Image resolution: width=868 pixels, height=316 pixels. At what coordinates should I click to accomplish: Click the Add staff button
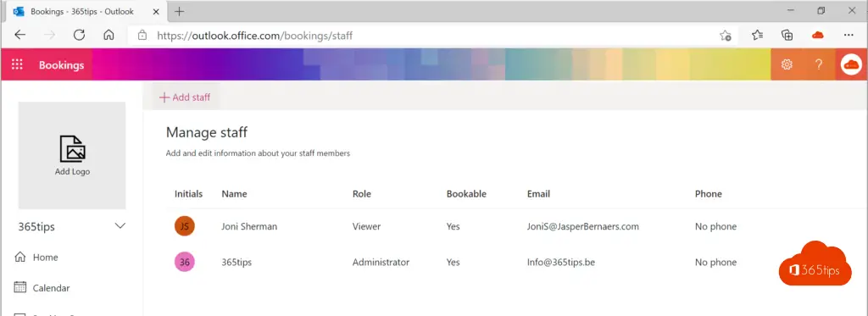tap(185, 97)
